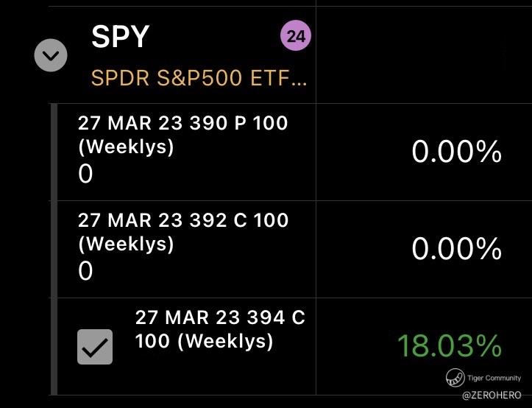Image resolution: width=532 pixels, height=408 pixels.
Task: Click quantity 0 under 390 P
Action: (x=85, y=174)
